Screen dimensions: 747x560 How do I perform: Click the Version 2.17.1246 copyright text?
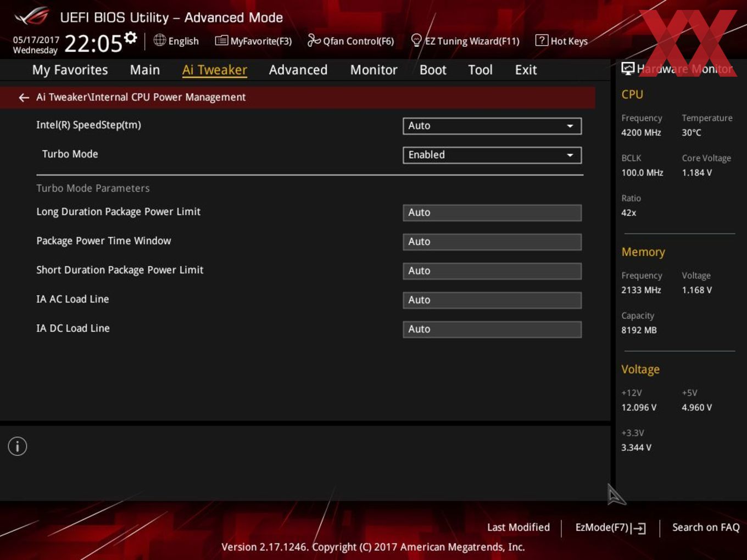(373, 547)
